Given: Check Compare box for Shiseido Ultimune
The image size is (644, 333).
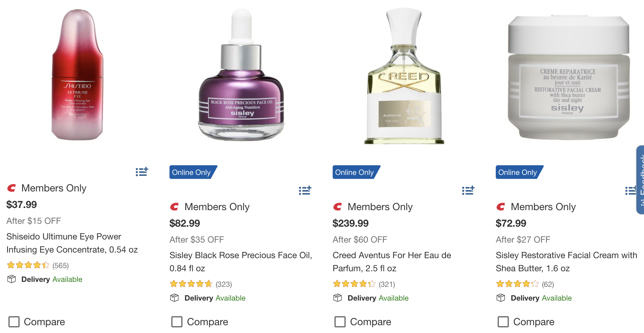Looking at the screenshot, I should point(14,322).
